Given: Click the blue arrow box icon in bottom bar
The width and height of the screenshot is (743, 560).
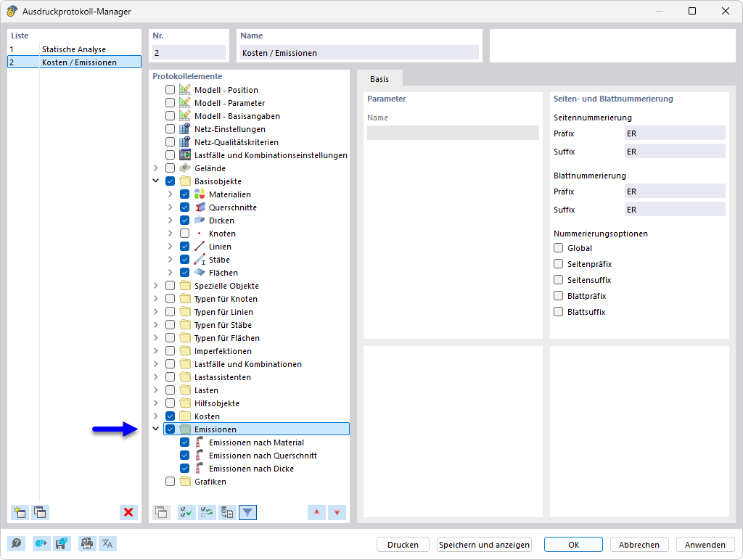Looking at the screenshot, I should [x=41, y=543].
